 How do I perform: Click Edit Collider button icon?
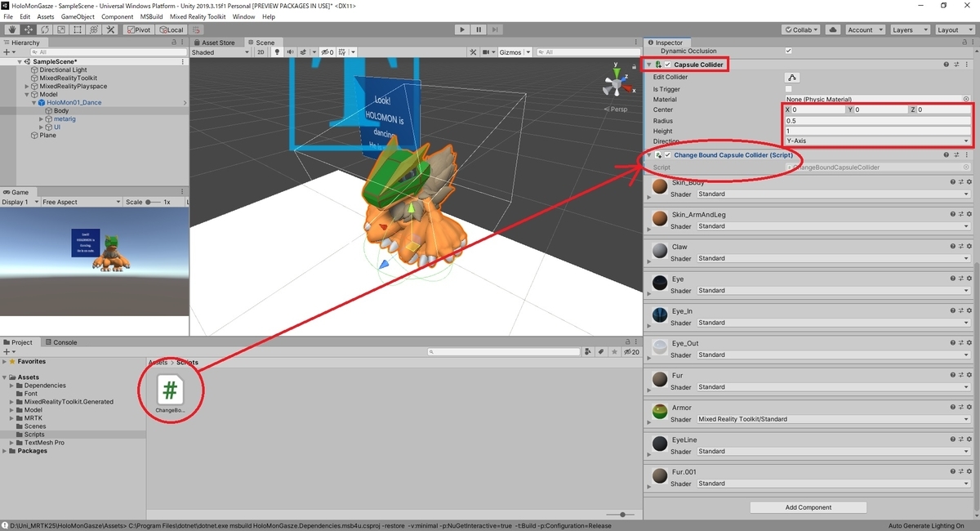[x=792, y=77]
